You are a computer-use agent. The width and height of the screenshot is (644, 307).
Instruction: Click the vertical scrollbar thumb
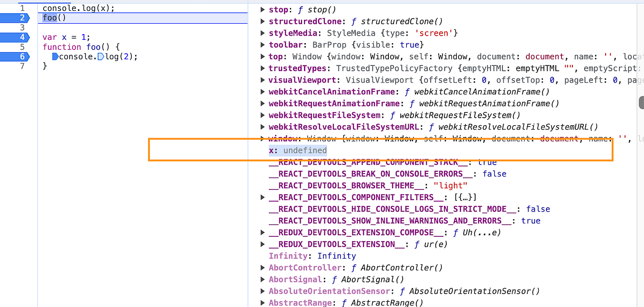642,102
